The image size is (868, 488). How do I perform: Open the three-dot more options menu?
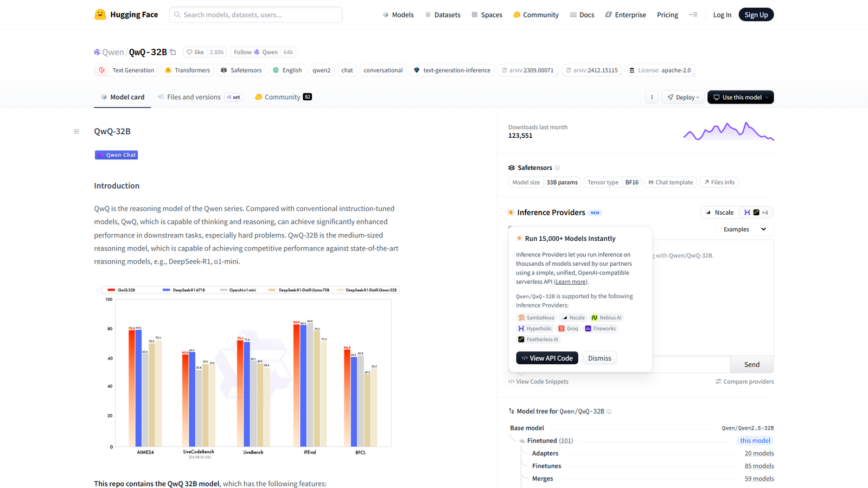pyautogui.click(x=652, y=97)
